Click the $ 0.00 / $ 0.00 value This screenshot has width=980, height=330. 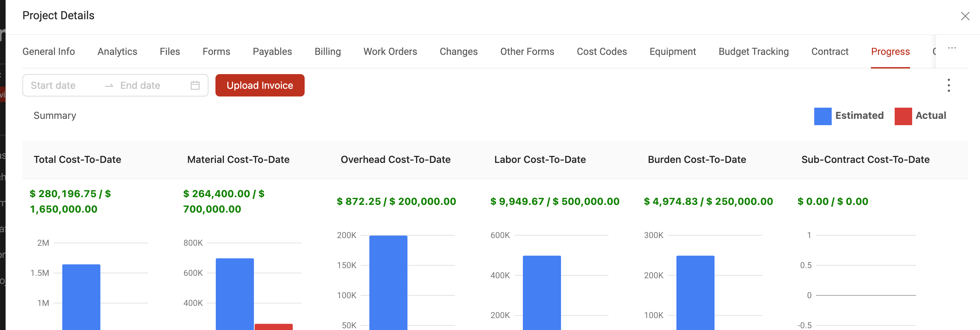[x=832, y=201]
